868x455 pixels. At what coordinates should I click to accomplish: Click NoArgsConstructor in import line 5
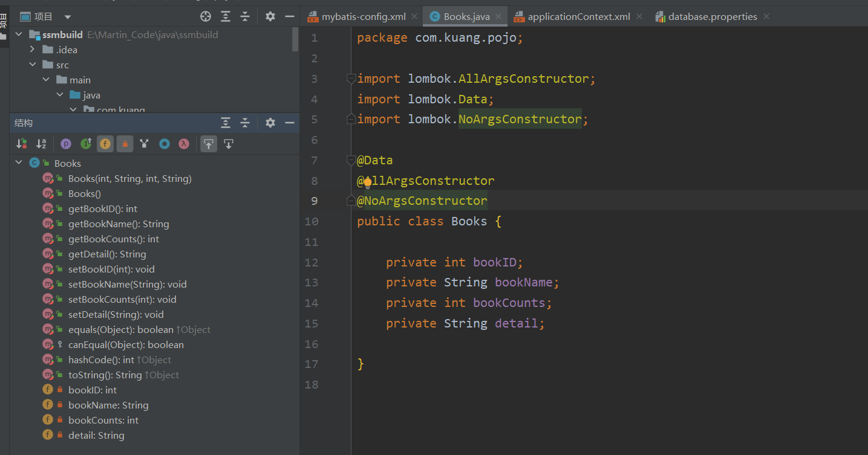tap(520, 119)
